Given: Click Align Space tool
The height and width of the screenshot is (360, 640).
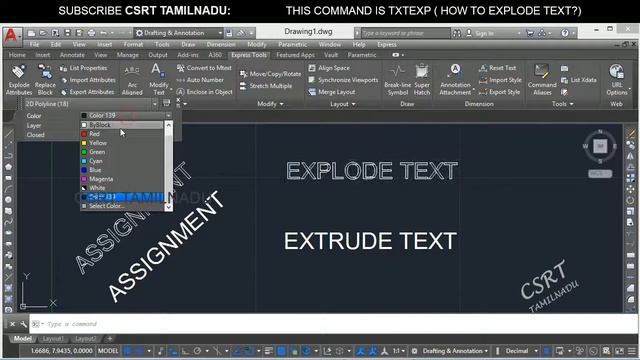Looking at the screenshot, I should coord(329,68).
